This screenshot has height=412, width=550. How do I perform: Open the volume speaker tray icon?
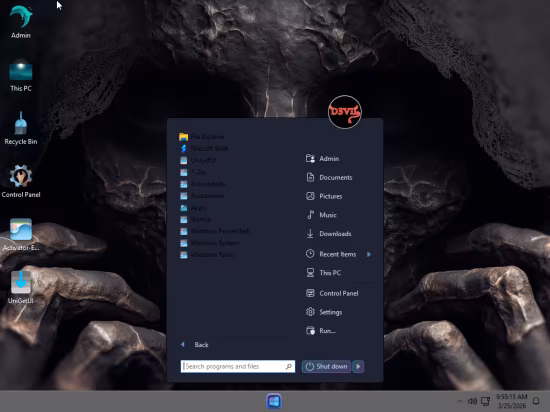[472, 401]
